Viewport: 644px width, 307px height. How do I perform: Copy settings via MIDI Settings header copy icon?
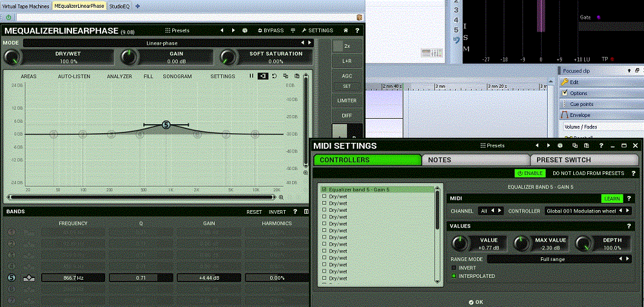tap(575, 146)
